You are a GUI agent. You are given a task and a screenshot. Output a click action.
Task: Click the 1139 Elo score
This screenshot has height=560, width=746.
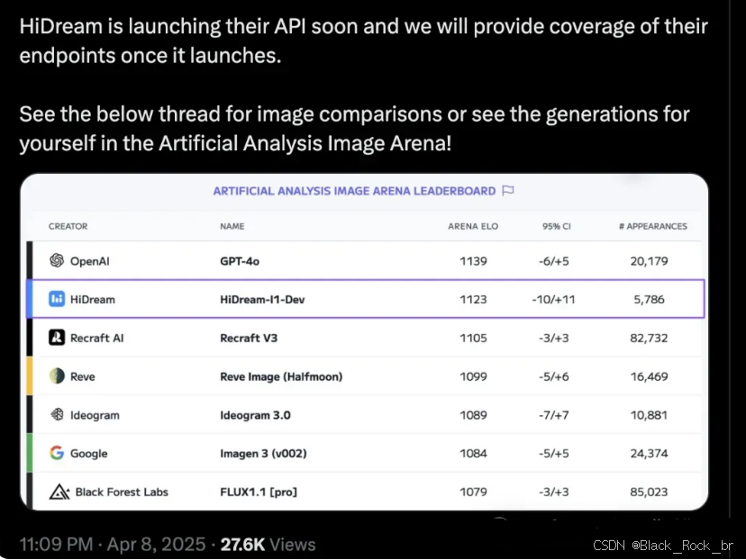[x=473, y=261]
